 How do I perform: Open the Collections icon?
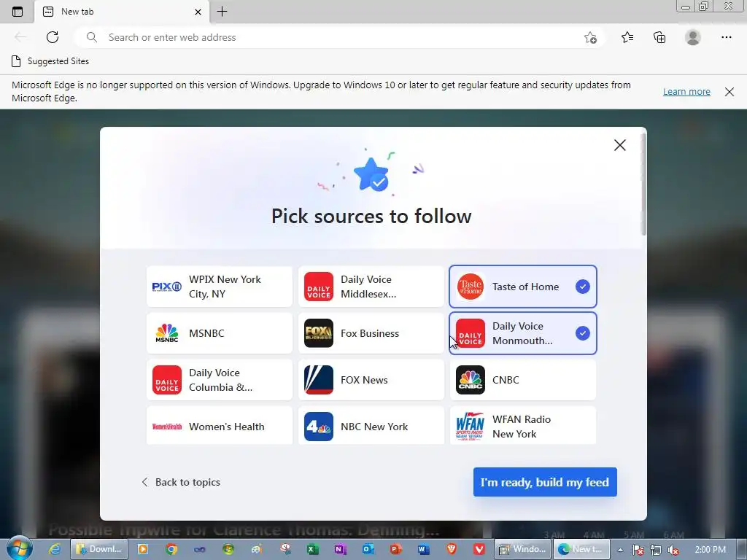(659, 37)
